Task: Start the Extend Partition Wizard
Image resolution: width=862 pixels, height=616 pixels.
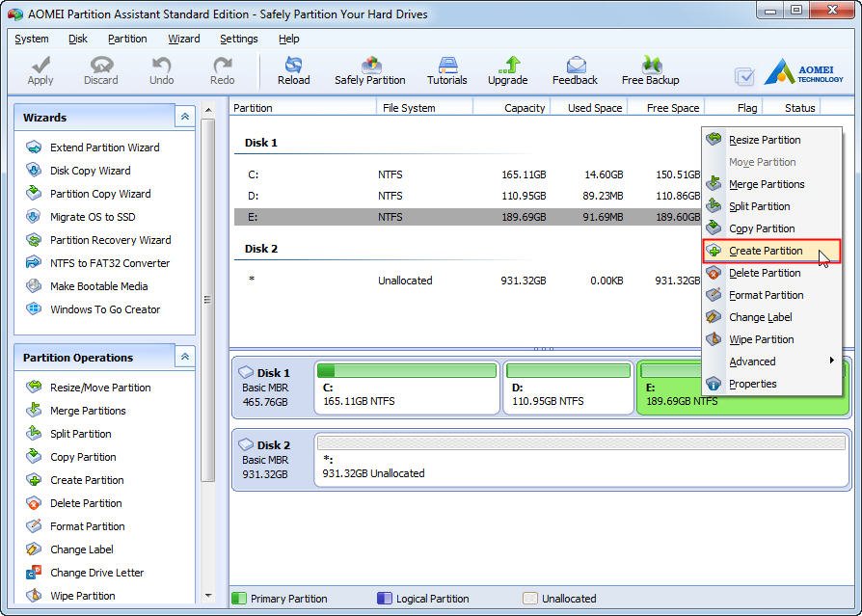Action: [x=93, y=147]
